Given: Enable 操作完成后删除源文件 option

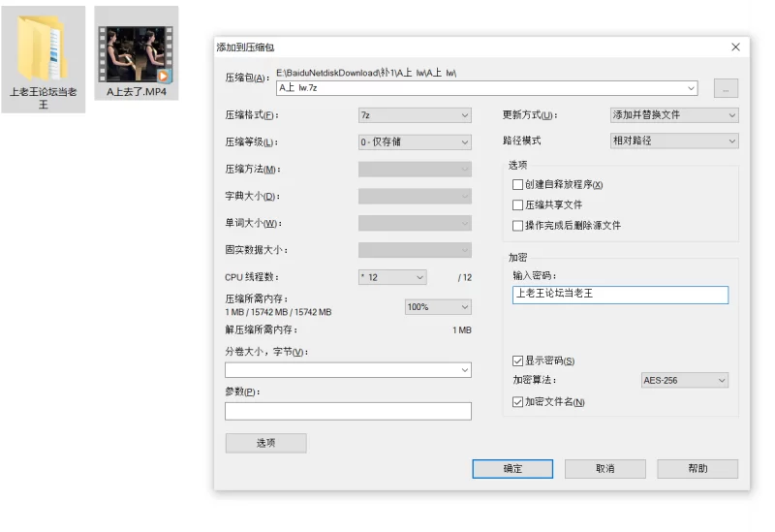Looking at the screenshot, I should coord(517,225).
